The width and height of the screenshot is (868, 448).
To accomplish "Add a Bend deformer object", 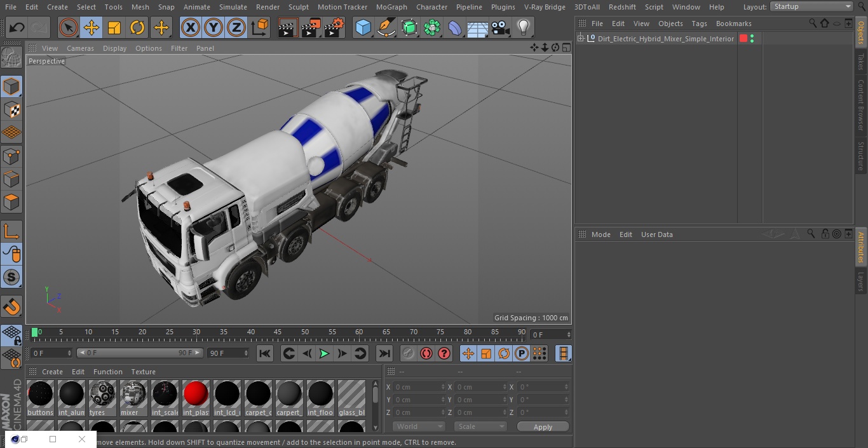I will click(455, 27).
